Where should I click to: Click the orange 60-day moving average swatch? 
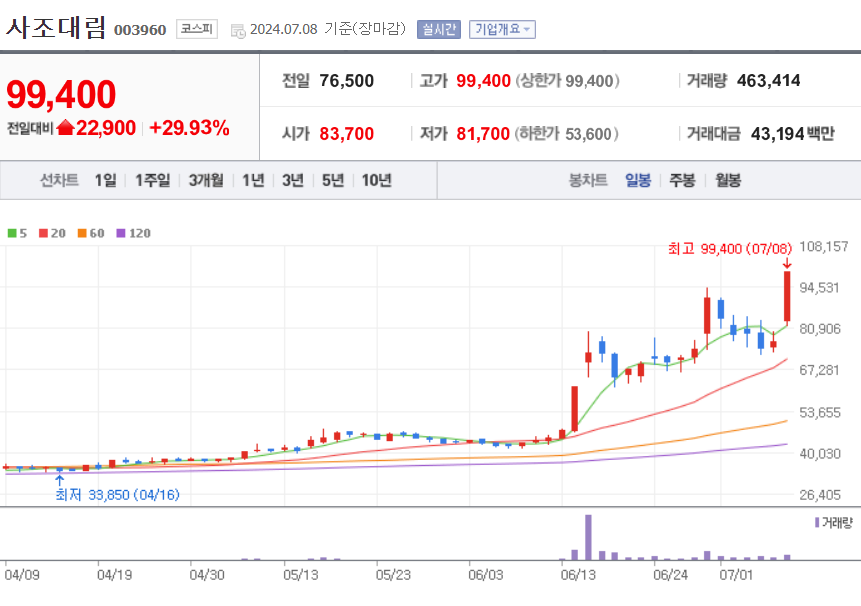[82, 233]
